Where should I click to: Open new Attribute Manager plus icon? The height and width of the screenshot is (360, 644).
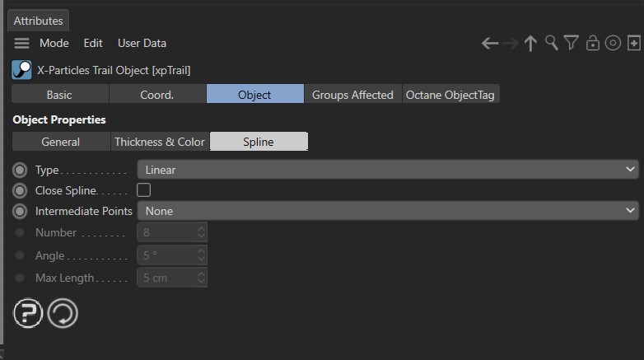(634, 43)
